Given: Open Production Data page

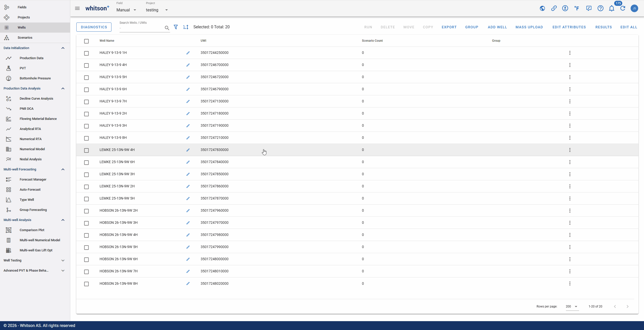Looking at the screenshot, I should tap(35, 58).
